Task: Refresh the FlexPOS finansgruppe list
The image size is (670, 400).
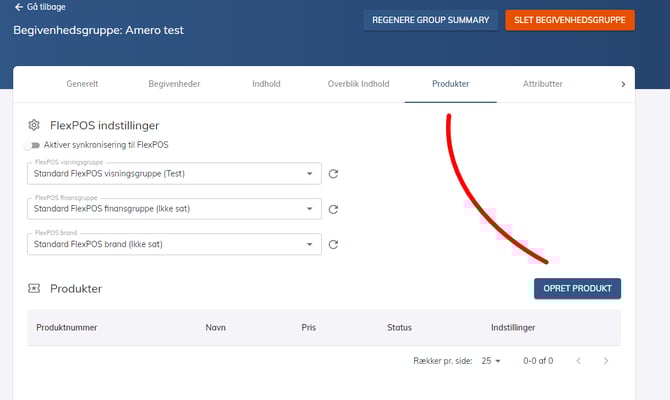Action: (x=334, y=210)
